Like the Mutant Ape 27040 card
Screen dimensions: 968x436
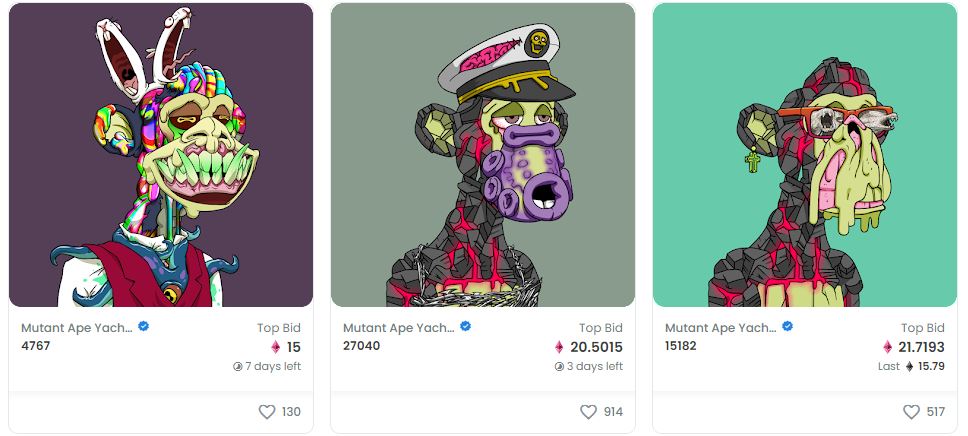pos(588,412)
